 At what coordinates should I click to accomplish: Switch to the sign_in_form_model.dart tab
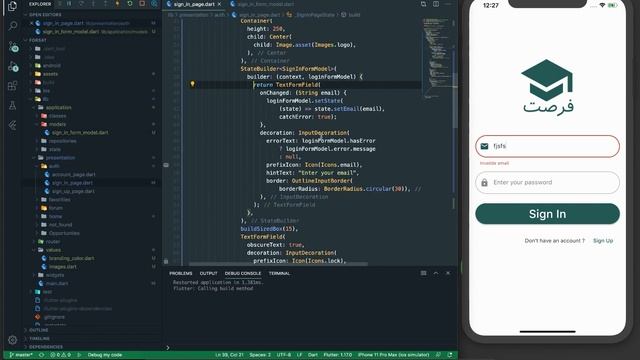(x=262, y=4)
